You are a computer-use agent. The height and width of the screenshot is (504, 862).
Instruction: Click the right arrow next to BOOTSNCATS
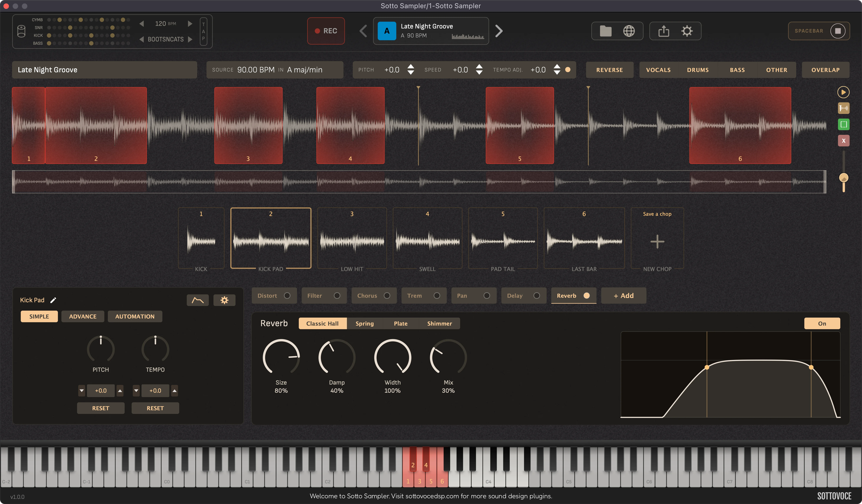point(190,39)
